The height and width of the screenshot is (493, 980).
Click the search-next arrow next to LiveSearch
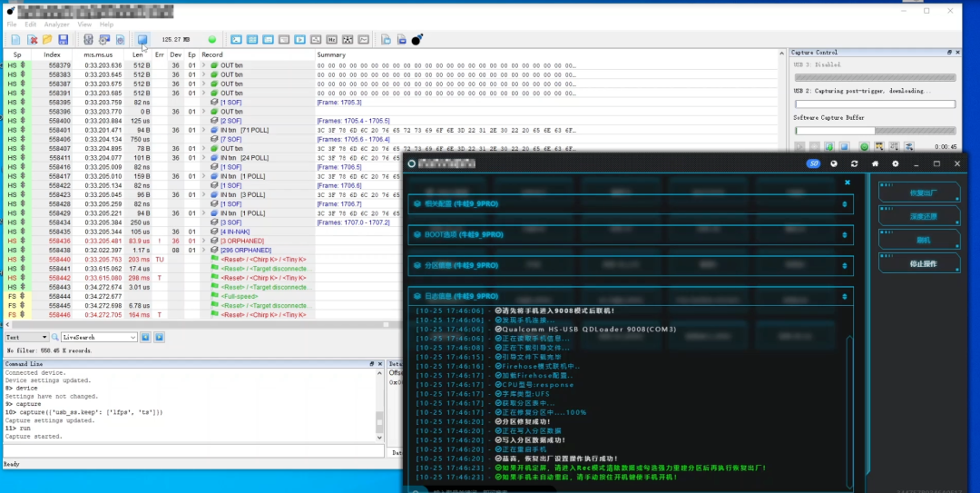pos(160,337)
